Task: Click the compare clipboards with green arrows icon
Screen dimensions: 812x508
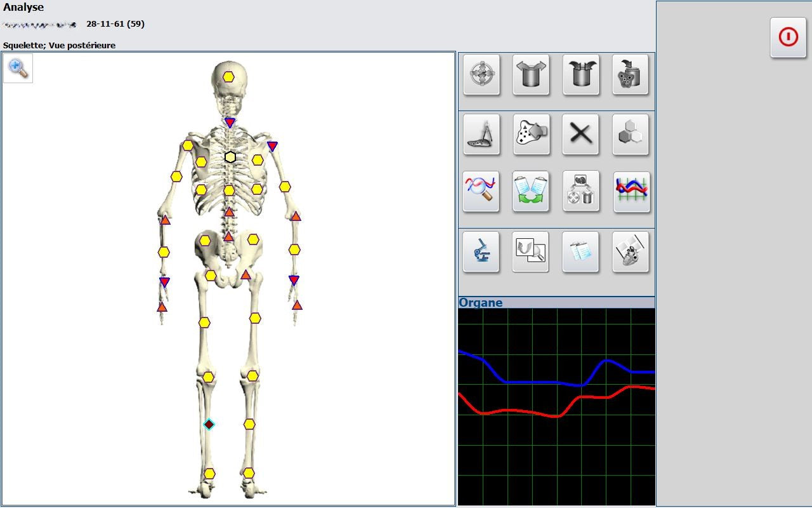Action: point(531,191)
